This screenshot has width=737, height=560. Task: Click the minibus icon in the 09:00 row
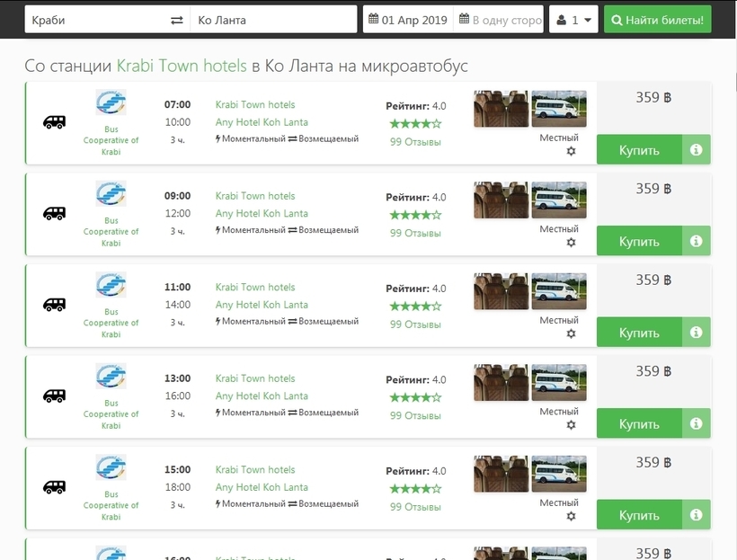pos(55,213)
